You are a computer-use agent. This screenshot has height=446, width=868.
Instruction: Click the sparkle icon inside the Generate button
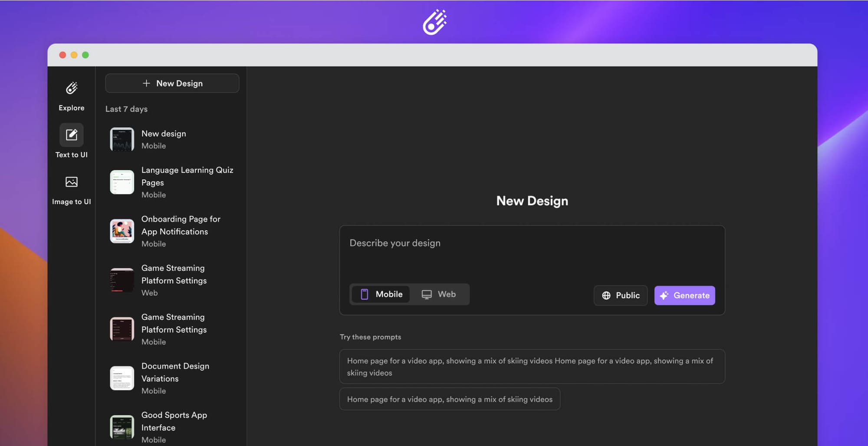click(x=664, y=295)
